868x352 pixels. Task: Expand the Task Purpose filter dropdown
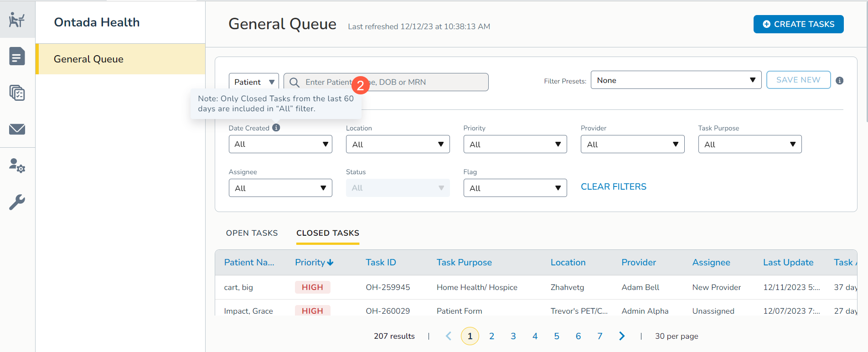(749, 144)
